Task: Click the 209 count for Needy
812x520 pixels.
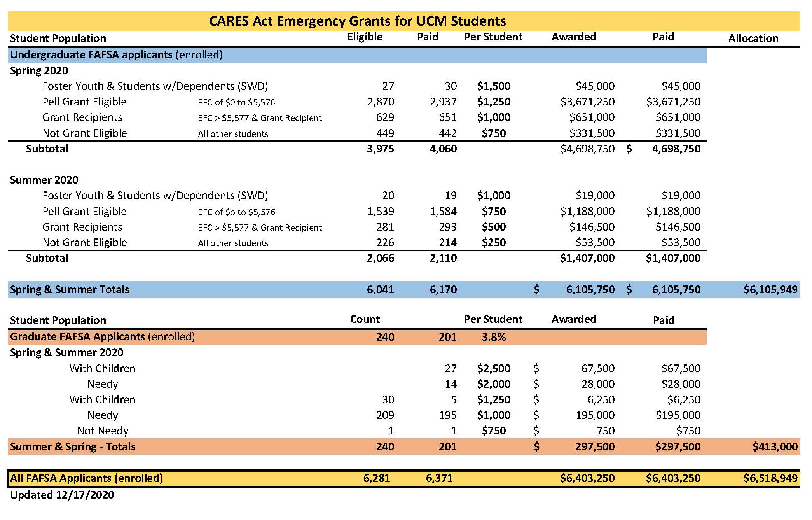Action: 385,415
